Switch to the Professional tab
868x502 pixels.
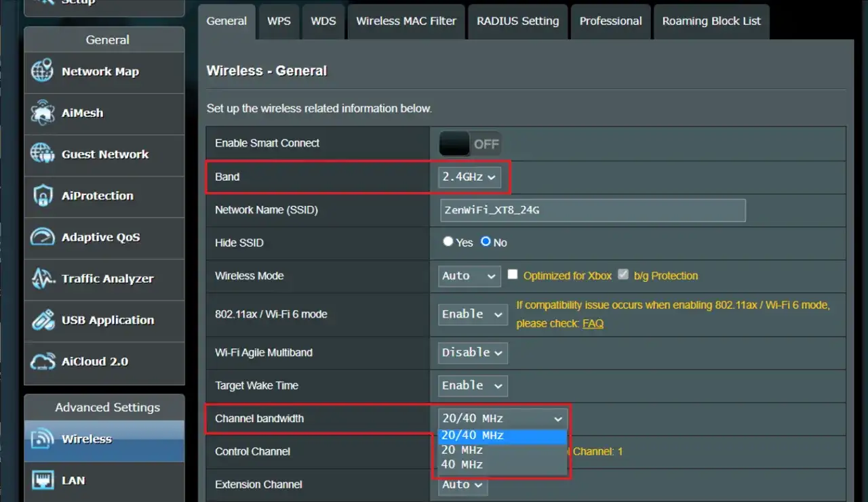click(610, 21)
